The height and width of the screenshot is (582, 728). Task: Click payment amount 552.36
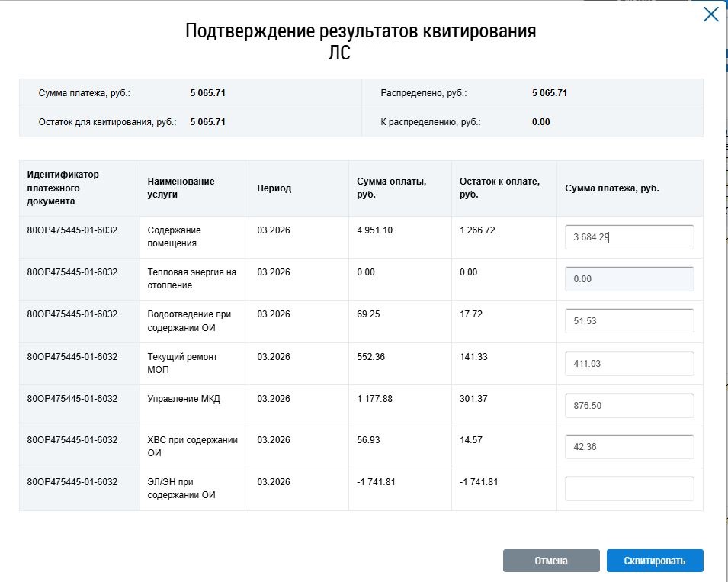pyautogui.click(x=371, y=357)
